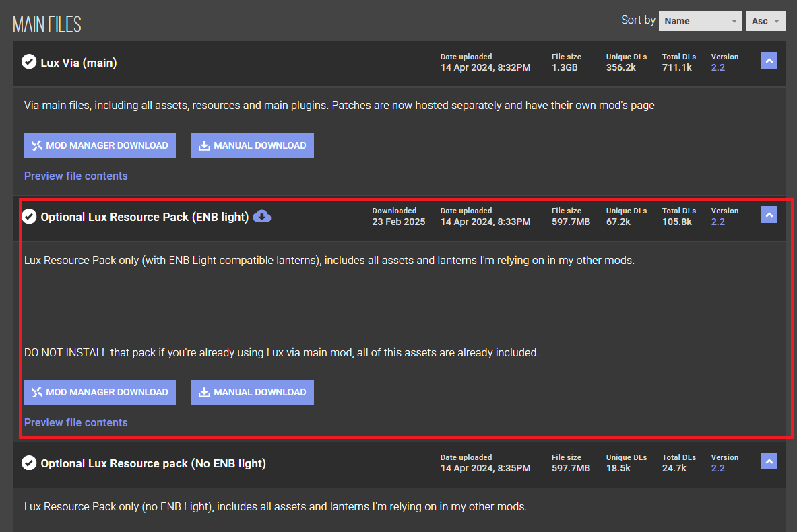The height and width of the screenshot is (532, 797).
Task: Click version 2.2 link of No ENB light pack
Action: (718, 469)
